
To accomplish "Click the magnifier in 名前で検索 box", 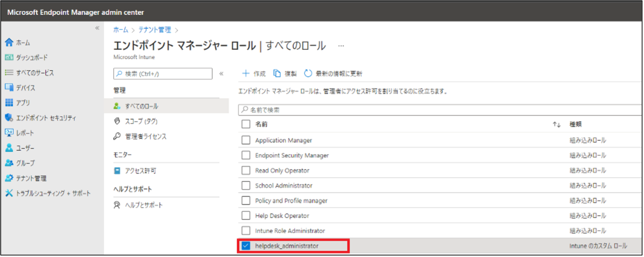I will click(244, 110).
